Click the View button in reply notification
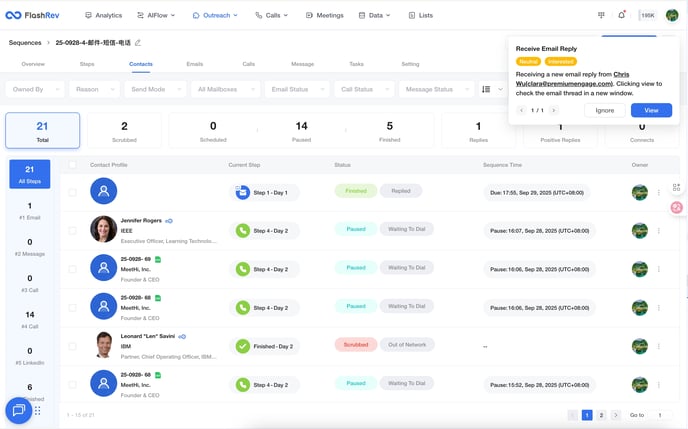 click(x=651, y=110)
